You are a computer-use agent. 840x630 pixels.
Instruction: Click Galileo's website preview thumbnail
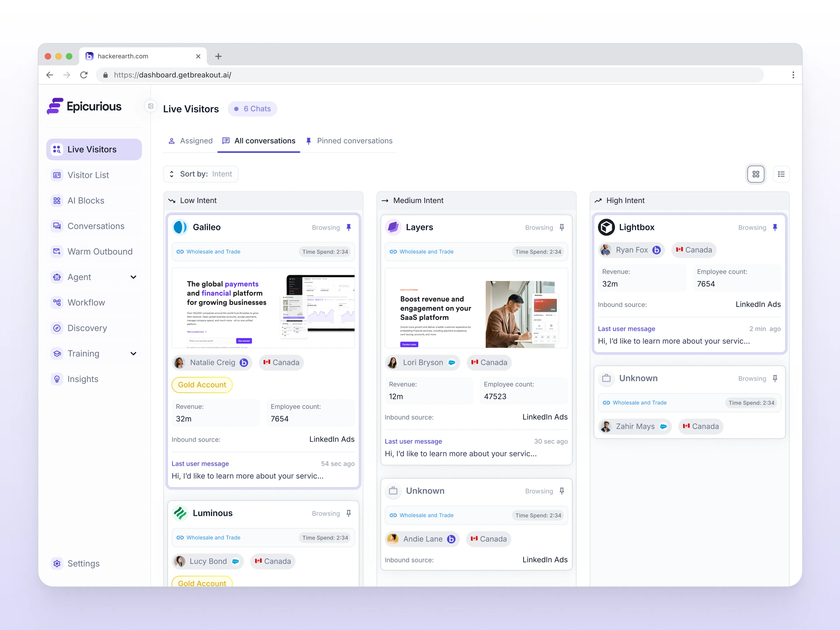point(263,308)
